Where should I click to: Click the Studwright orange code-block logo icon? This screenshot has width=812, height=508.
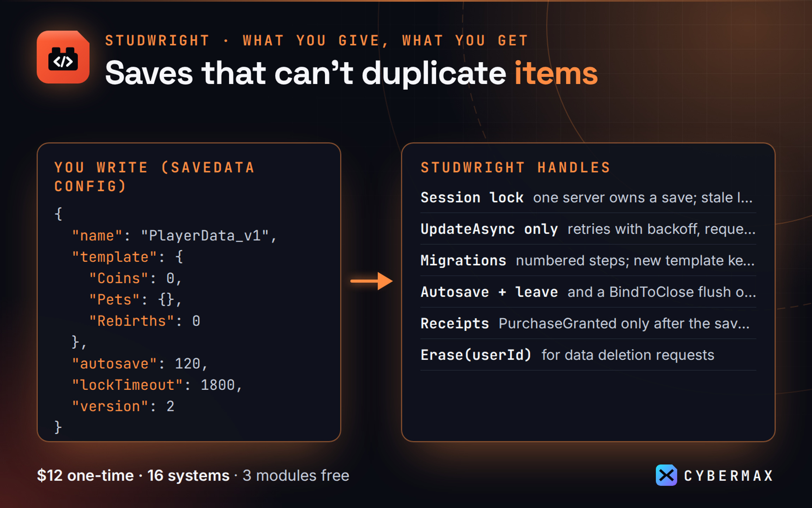(63, 57)
